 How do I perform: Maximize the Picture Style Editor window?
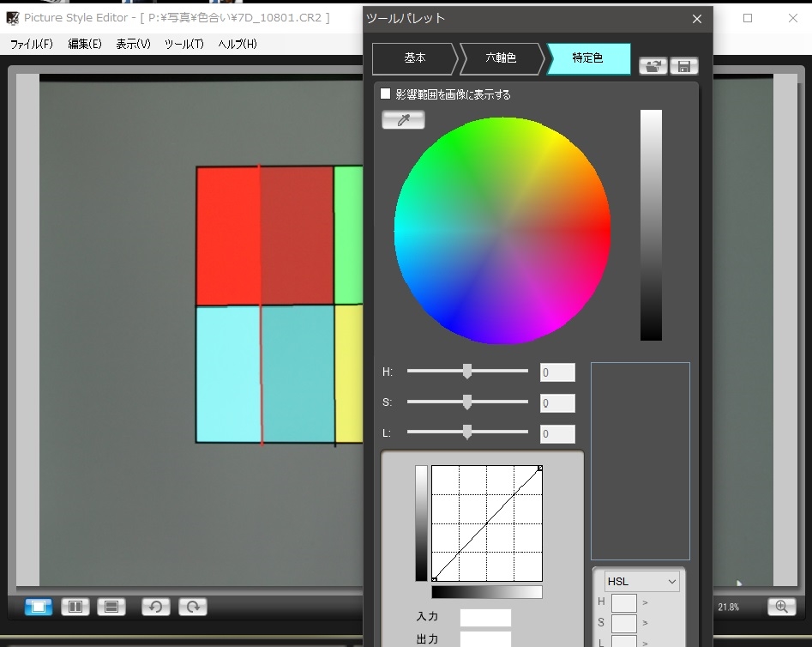(x=748, y=18)
